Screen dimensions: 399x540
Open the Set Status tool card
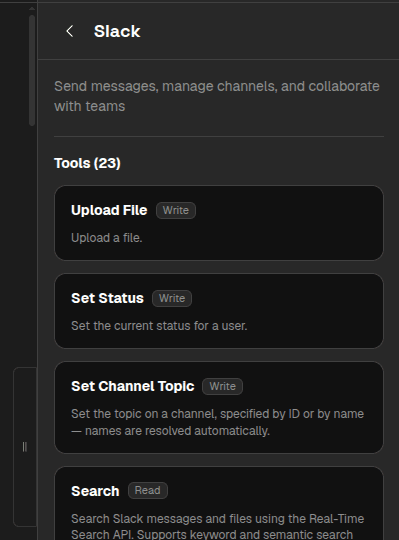point(219,311)
